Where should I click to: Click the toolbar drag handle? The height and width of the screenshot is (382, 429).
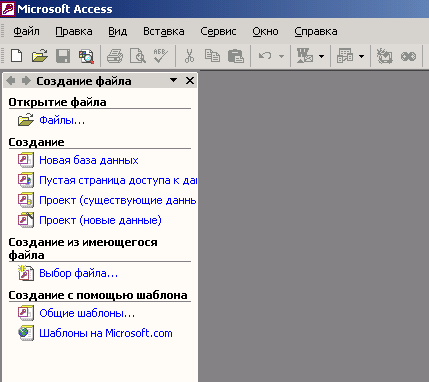click(x=3, y=56)
